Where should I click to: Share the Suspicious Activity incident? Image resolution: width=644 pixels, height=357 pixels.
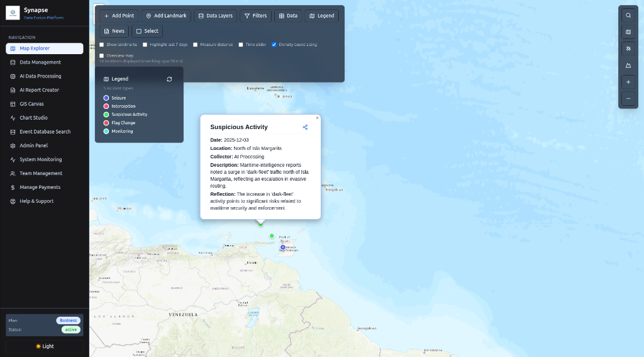(x=305, y=127)
